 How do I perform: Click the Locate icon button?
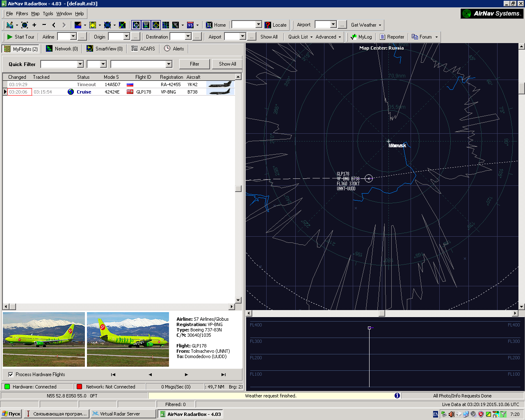coord(276,25)
